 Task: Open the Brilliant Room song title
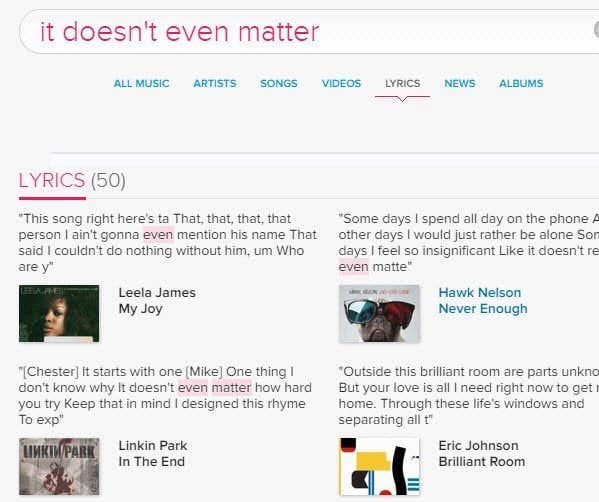click(x=482, y=462)
